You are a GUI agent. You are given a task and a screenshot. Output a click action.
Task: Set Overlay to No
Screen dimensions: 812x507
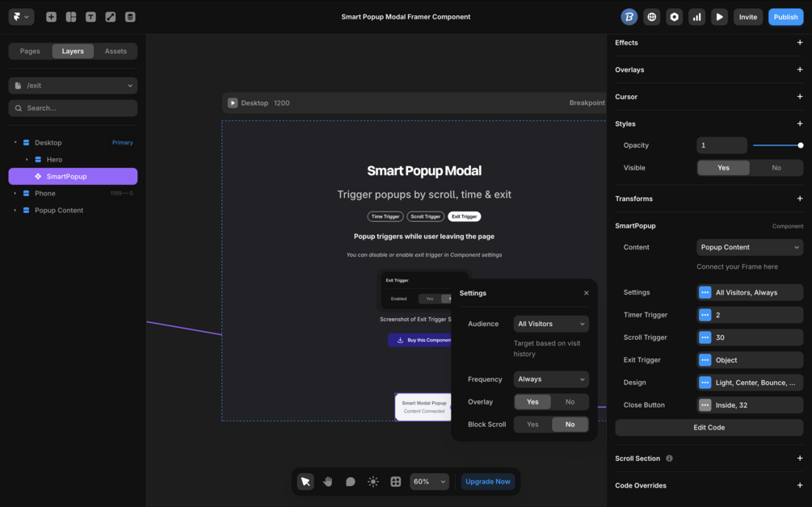point(570,402)
